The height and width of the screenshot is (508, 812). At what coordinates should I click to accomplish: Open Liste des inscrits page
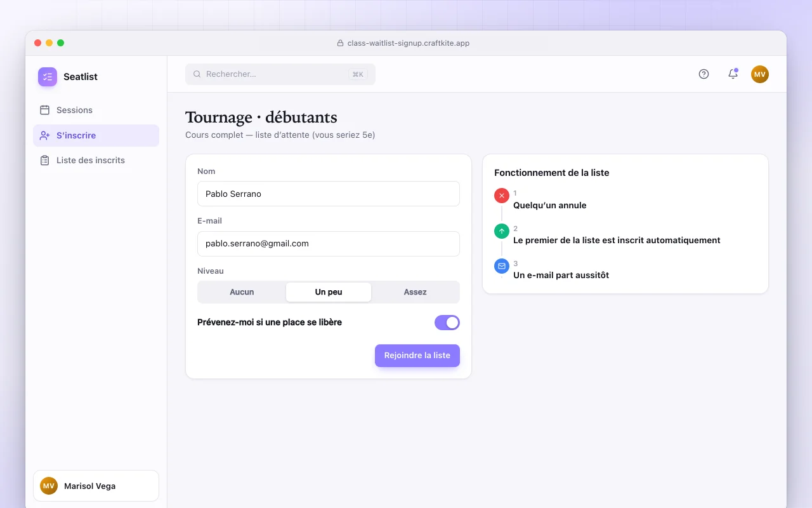(96, 161)
